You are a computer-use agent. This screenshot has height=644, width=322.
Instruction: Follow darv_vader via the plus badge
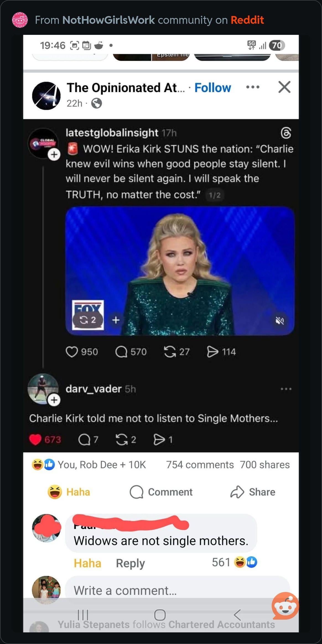[x=54, y=400]
